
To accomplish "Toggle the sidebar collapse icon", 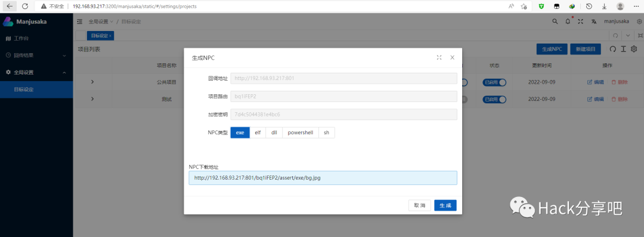I will 80,21.
